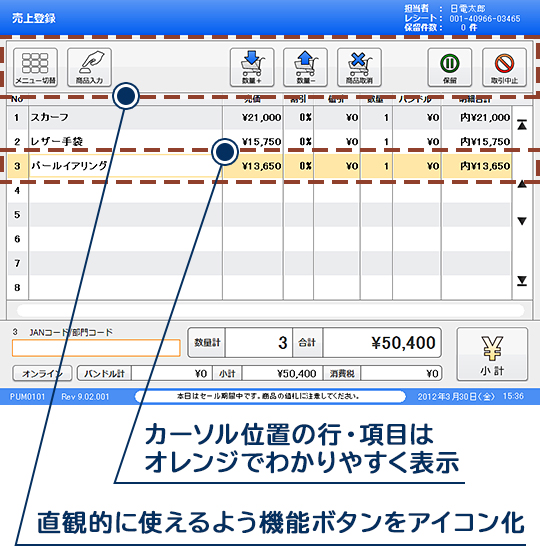The height and width of the screenshot is (546, 540).
Task: Jump to last row with bottom arrow
Action: coord(522,281)
